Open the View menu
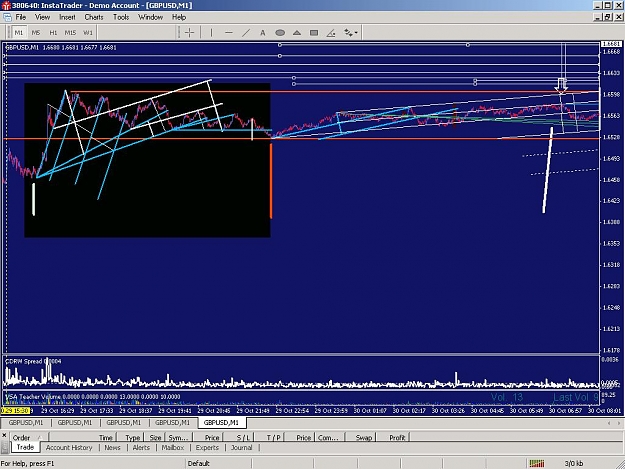 click(x=42, y=17)
